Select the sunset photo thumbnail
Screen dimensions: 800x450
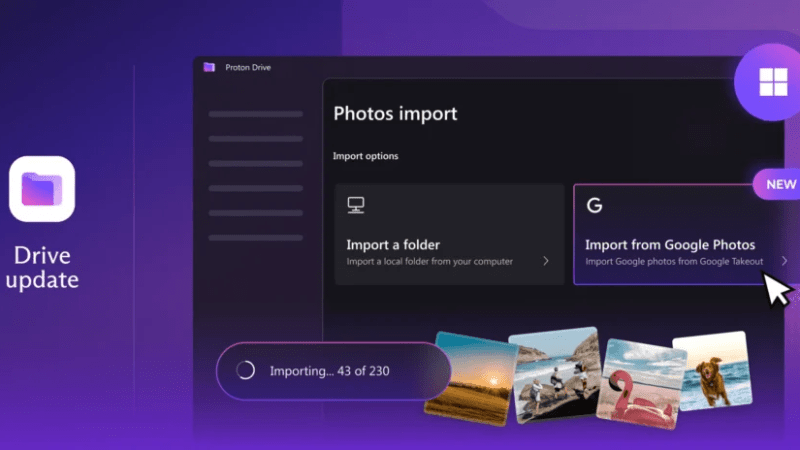(471, 379)
